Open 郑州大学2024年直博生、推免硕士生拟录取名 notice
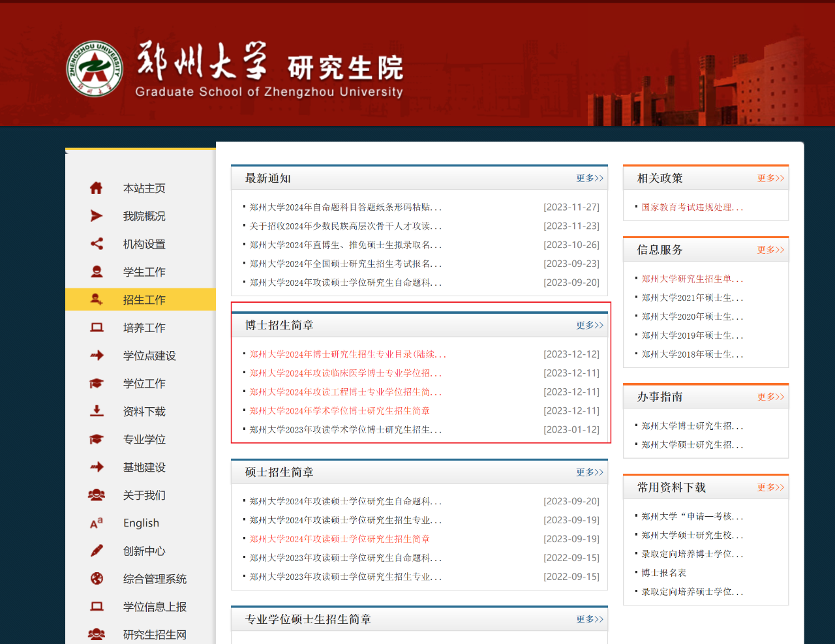 click(346, 245)
